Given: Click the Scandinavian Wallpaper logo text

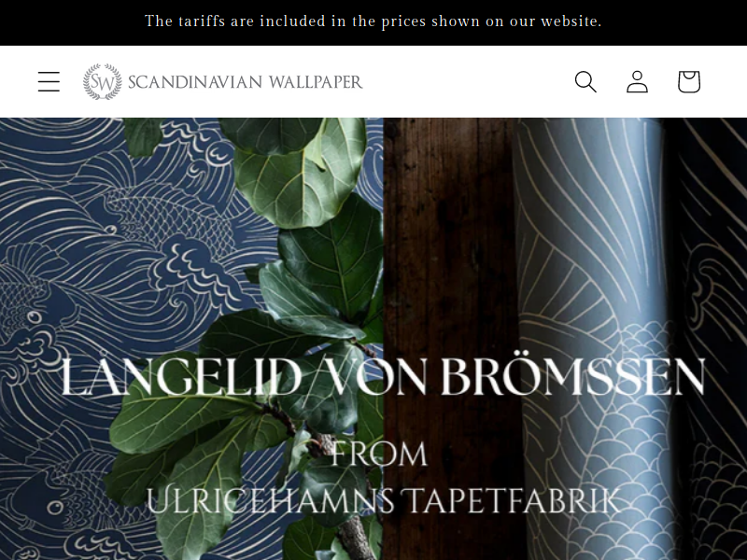Looking at the screenshot, I should click(x=246, y=82).
